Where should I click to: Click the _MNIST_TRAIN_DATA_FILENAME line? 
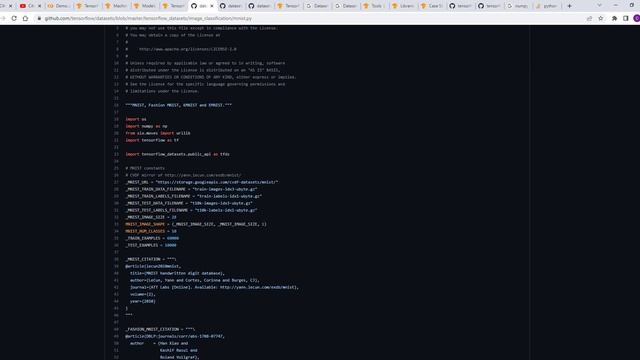tap(191, 189)
